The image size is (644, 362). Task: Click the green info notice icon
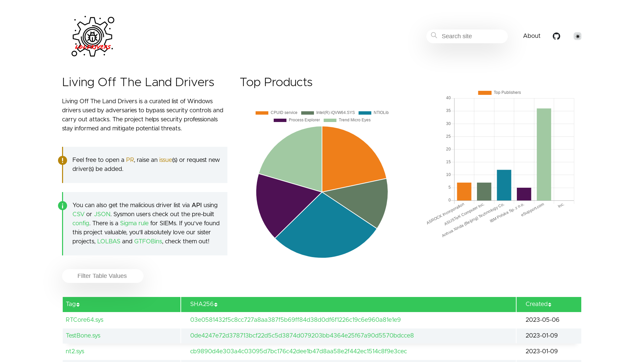coord(62,206)
